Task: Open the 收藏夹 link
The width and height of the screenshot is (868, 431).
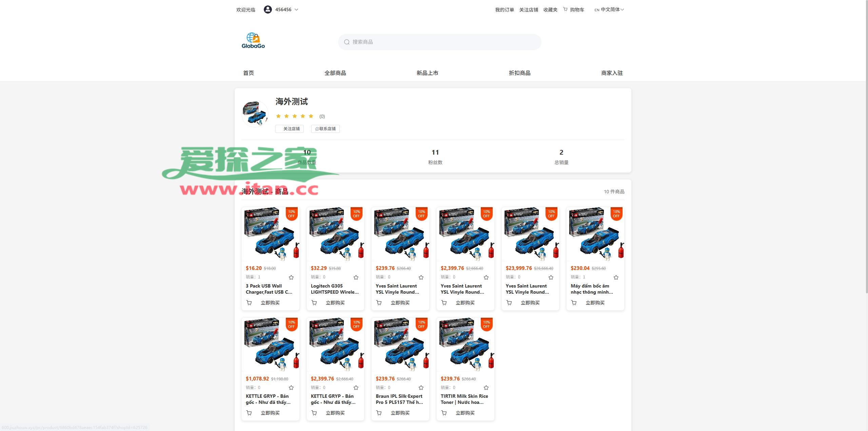Action: tap(550, 10)
